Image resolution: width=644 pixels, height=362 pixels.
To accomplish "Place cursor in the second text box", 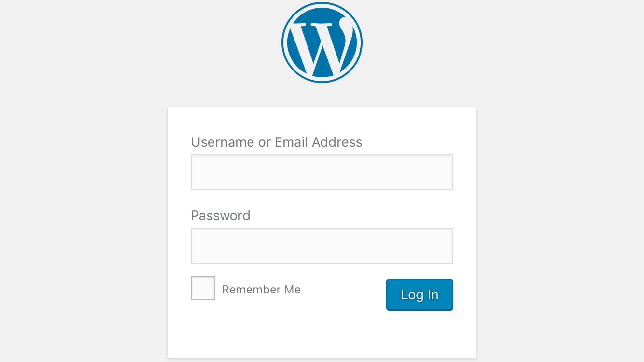I will pyautogui.click(x=322, y=246).
